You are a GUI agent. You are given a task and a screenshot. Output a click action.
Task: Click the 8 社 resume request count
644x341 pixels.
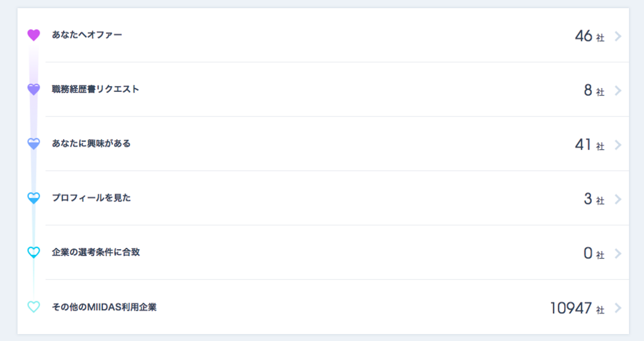[594, 91]
